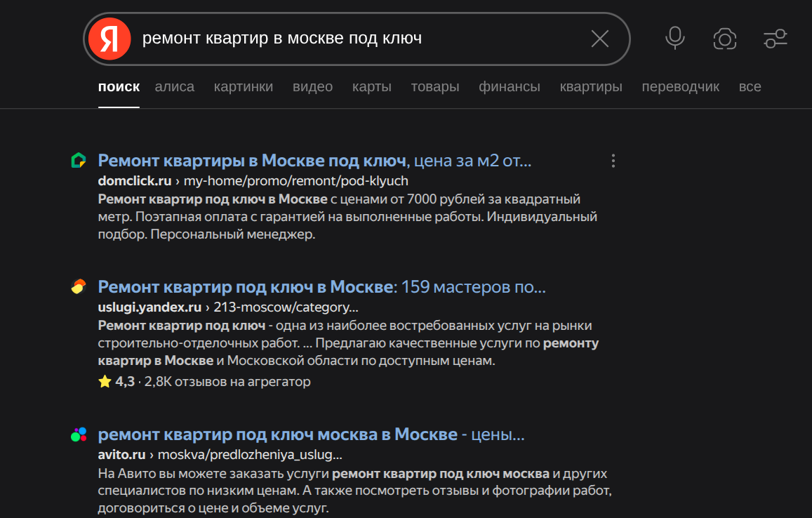812x518 pixels.
Task: Activate voice search with the microphone icon
Action: [674, 39]
